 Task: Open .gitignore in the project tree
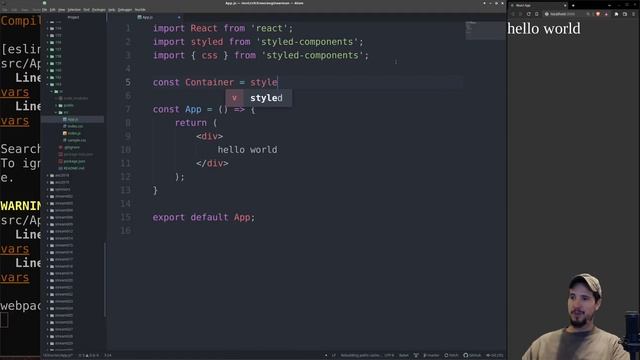72,147
